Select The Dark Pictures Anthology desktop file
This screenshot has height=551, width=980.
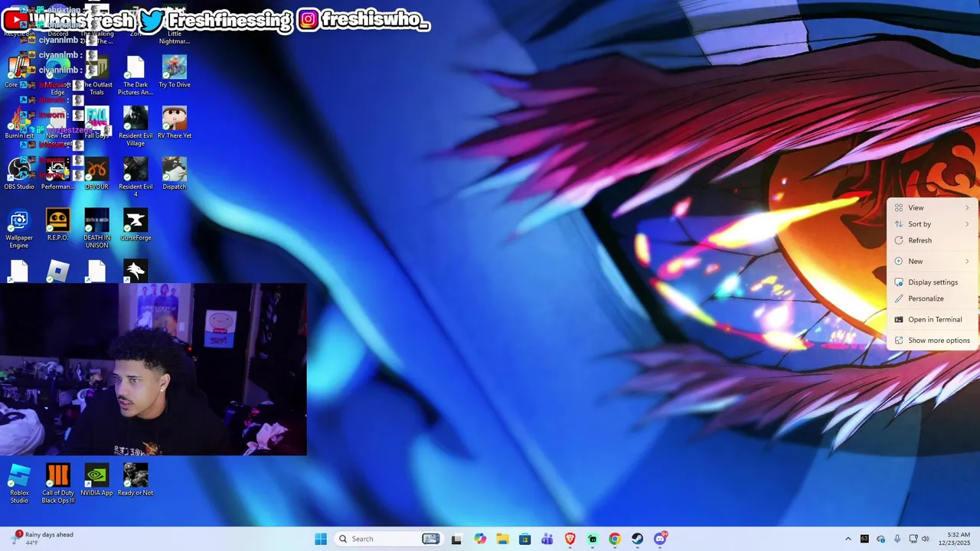click(x=136, y=76)
